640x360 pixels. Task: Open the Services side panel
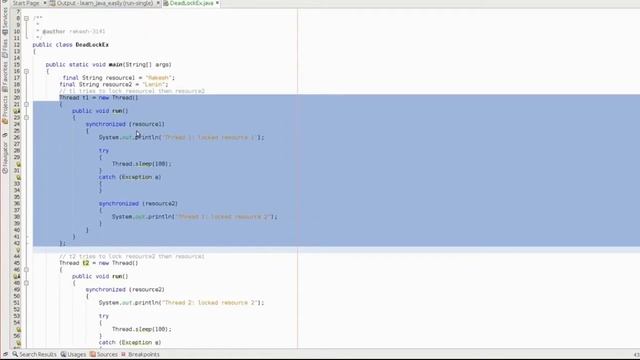click(5, 20)
